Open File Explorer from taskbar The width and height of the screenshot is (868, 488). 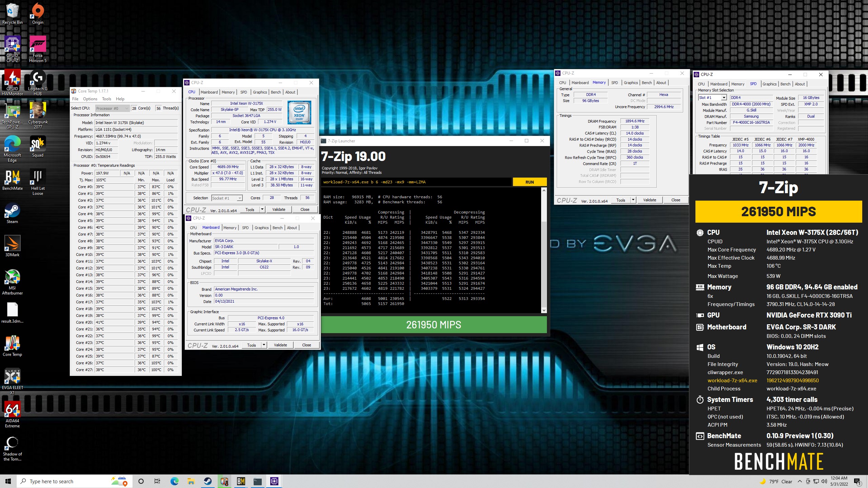click(x=191, y=481)
